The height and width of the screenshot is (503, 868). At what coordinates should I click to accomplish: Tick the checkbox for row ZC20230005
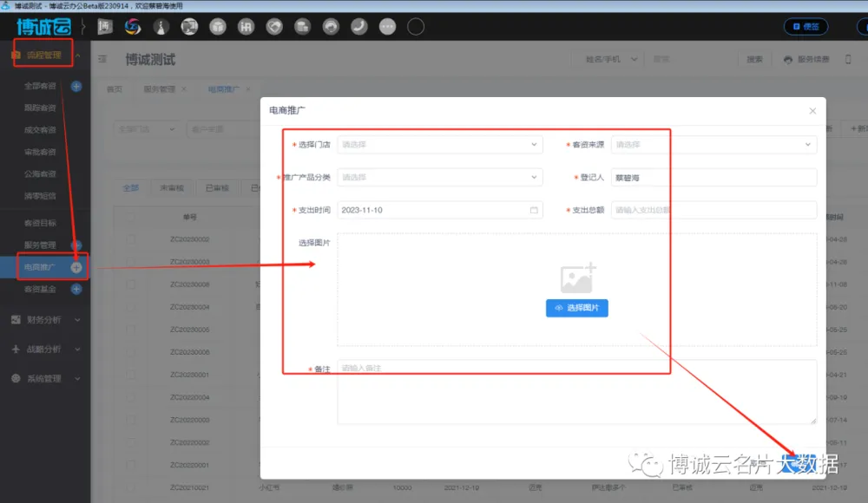click(x=131, y=330)
